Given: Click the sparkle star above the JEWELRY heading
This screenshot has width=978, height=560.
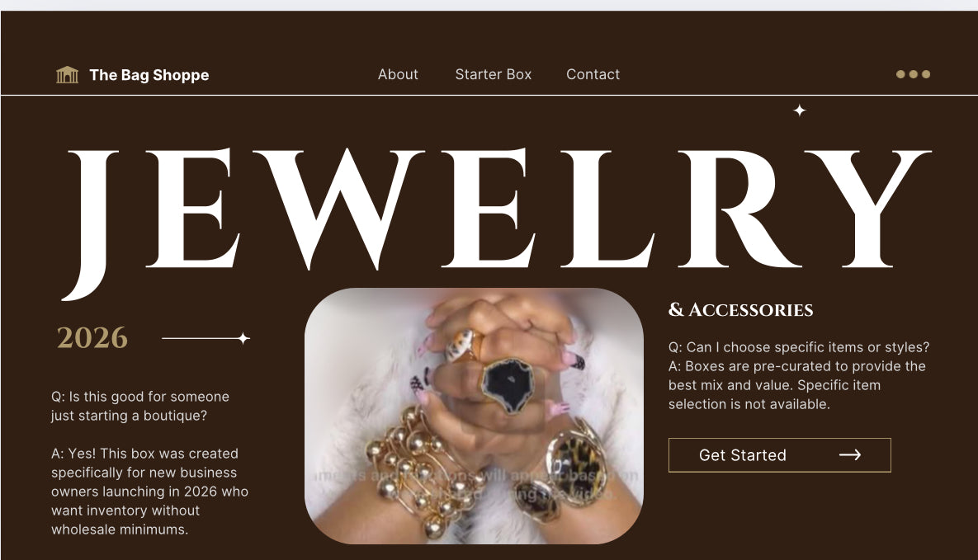Looking at the screenshot, I should pyautogui.click(x=800, y=111).
